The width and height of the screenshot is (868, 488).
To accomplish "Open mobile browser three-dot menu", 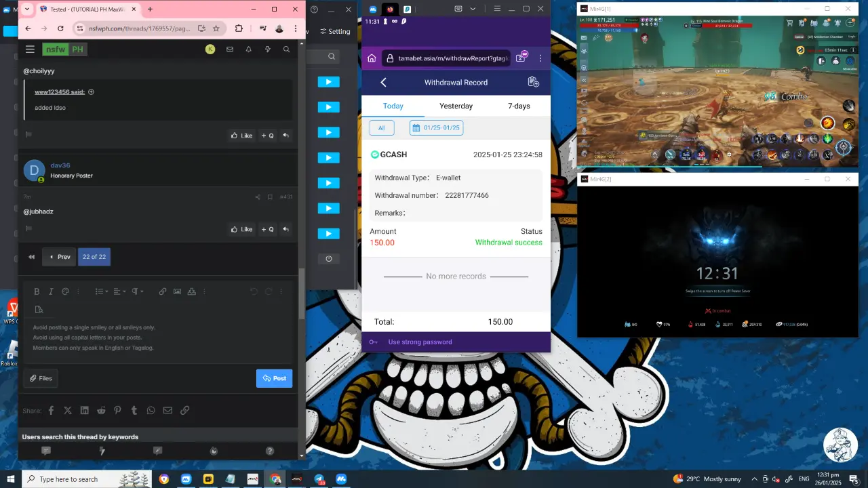I will coord(540,58).
